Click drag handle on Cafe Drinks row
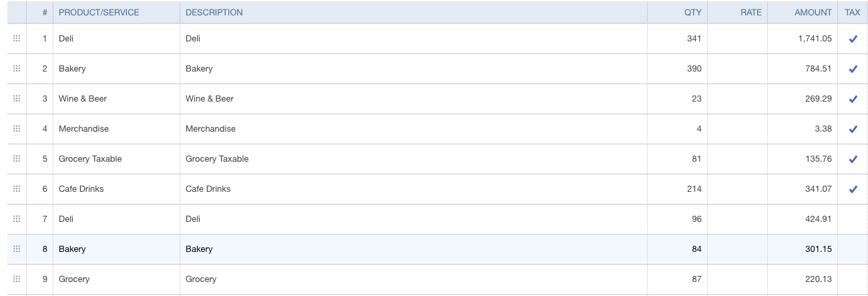 click(x=17, y=189)
